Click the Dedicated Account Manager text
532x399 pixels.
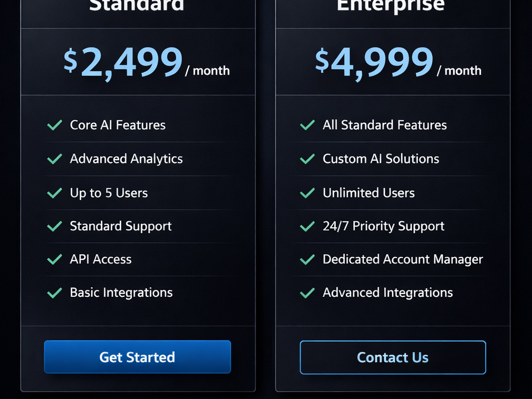coord(403,259)
